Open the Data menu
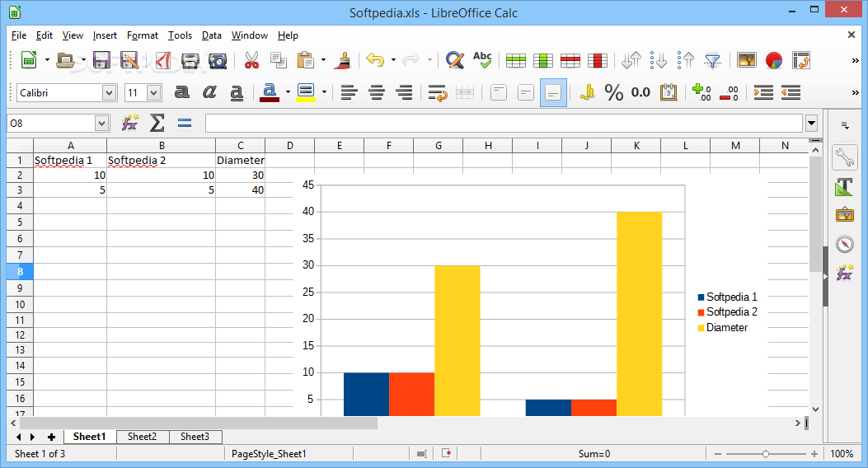This screenshot has height=468, width=868. click(212, 35)
